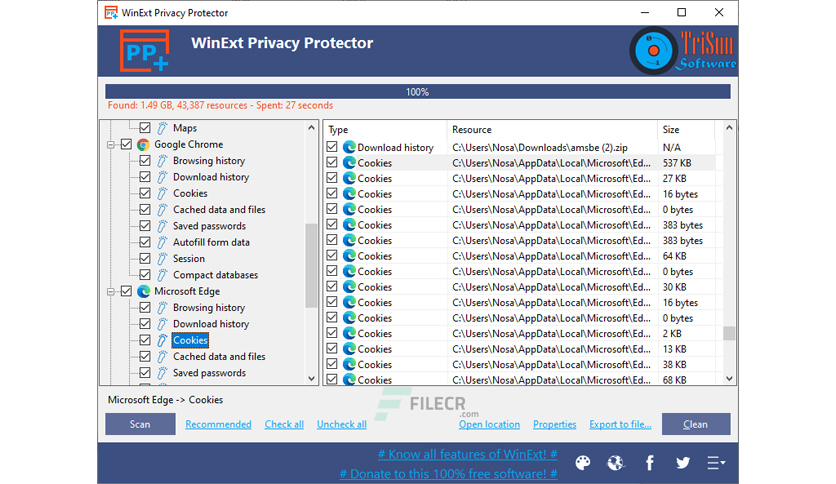Open the hamburger menu dropdown
Viewport: 836px width, 484px height.
716,463
